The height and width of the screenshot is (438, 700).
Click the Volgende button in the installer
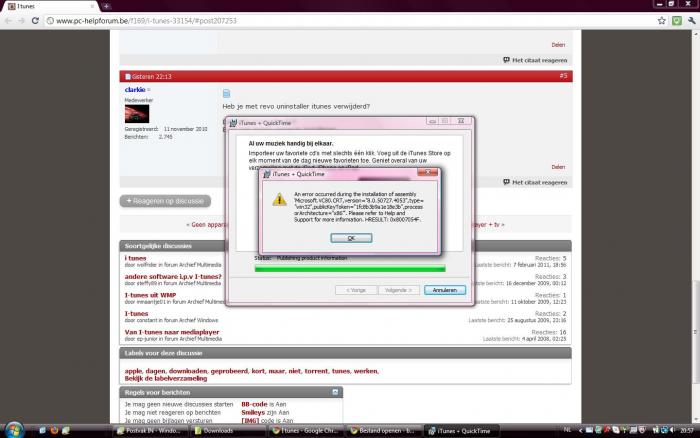(x=398, y=290)
